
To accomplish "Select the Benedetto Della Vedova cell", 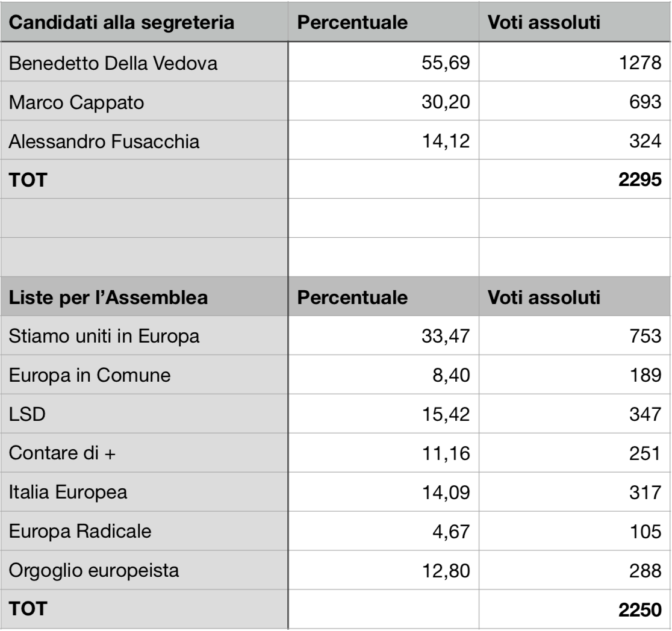I will [145, 62].
